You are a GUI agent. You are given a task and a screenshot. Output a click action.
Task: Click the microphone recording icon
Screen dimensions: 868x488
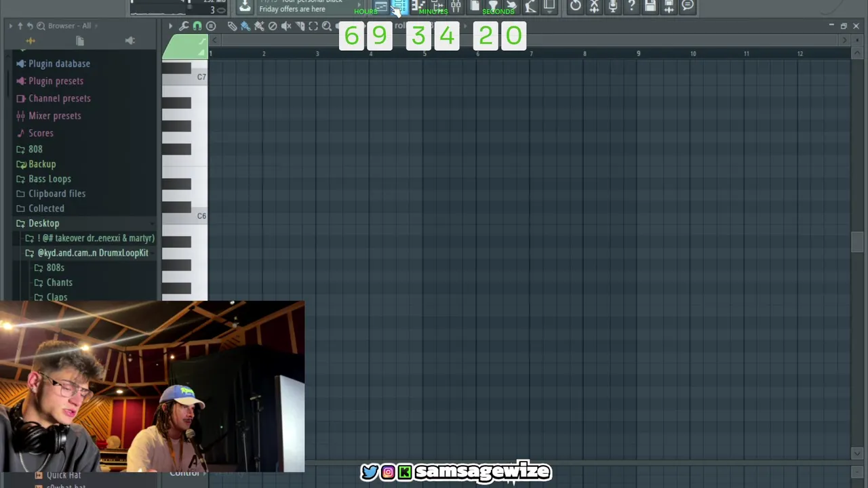click(613, 6)
